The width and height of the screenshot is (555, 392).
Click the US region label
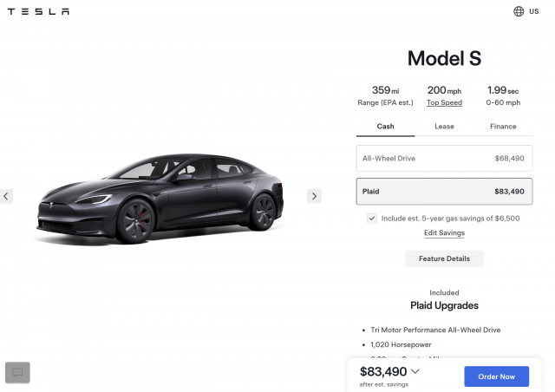point(532,11)
